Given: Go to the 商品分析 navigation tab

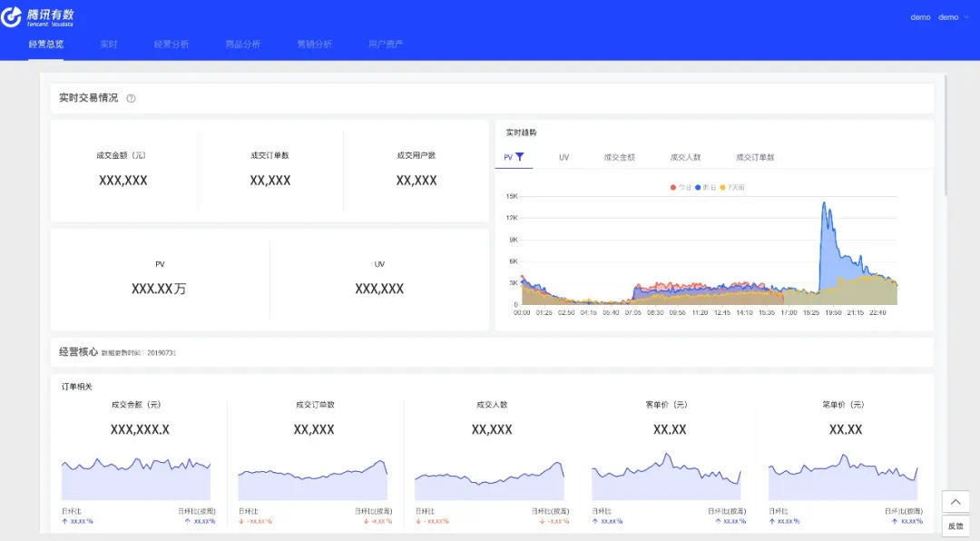Looking at the screenshot, I should 243,44.
